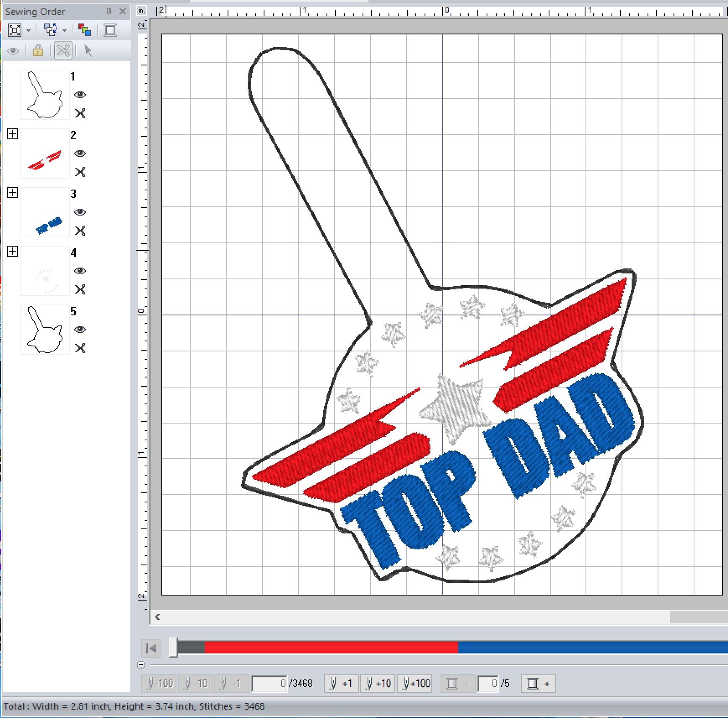
Task: Click the 'Sewing Order' panel title
Action: pyautogui.click(x=35, y=12)
